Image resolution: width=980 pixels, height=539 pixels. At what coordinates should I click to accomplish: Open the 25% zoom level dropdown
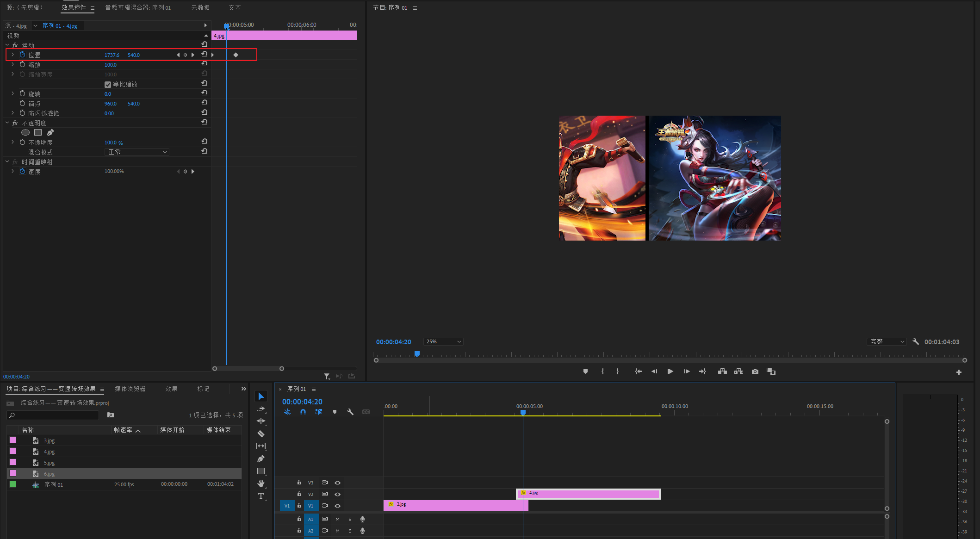(x=443, y=342)
